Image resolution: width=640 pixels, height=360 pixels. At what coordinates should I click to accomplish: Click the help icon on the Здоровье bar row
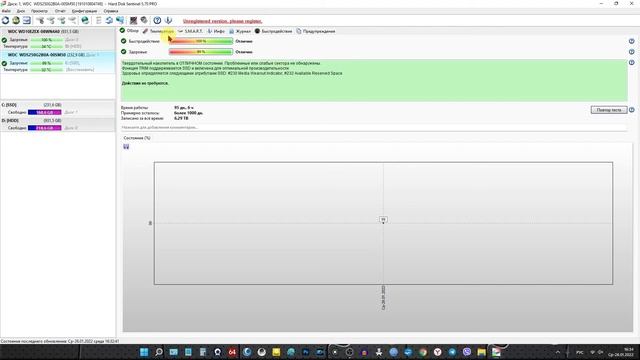[631, 52]
